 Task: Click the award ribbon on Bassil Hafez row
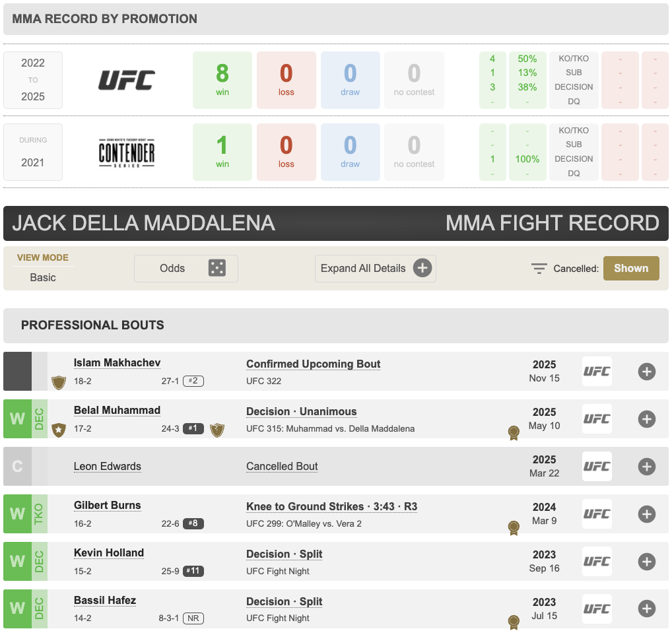coord(513,621)
